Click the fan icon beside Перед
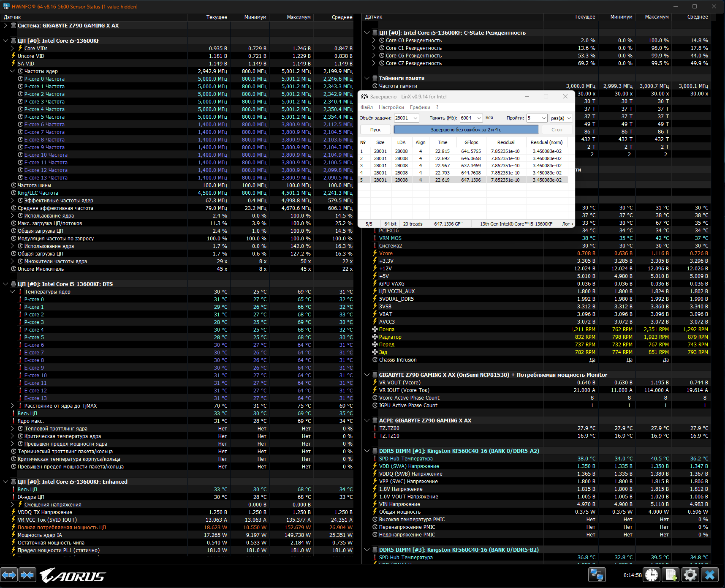 click(x=375, y=344)
